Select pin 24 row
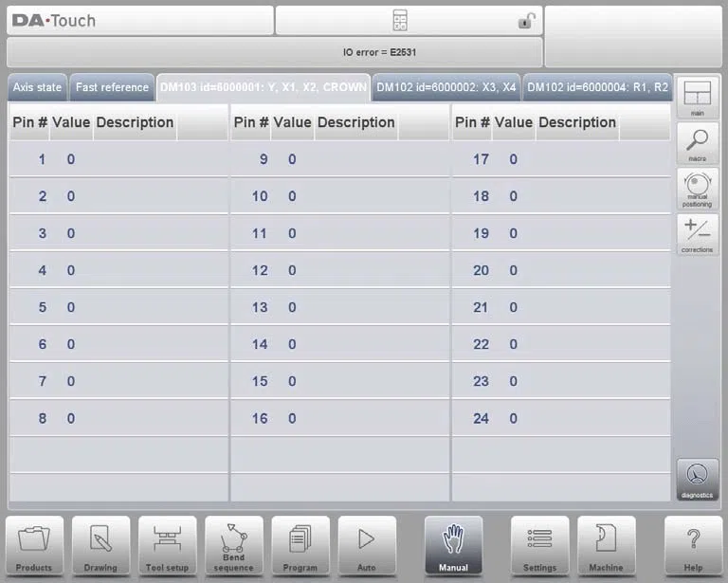 (561, 418)
